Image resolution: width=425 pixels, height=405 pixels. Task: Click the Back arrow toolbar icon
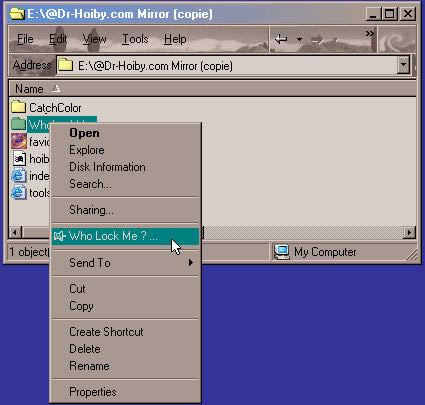tap(281, 40)
